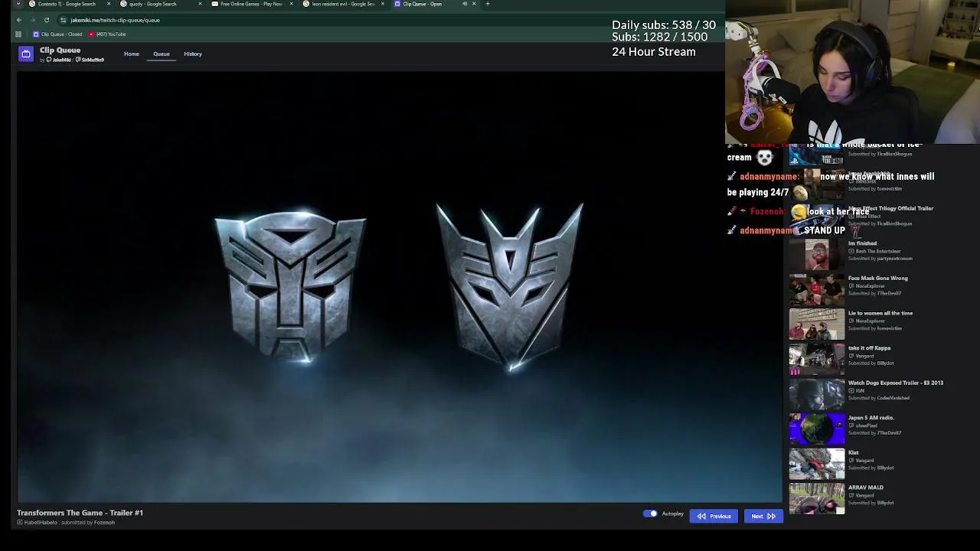This screenshot has height=551, width=980.
Task: Open the 'Lie to women all the time' thumbnail
Action: coord(817,324)
